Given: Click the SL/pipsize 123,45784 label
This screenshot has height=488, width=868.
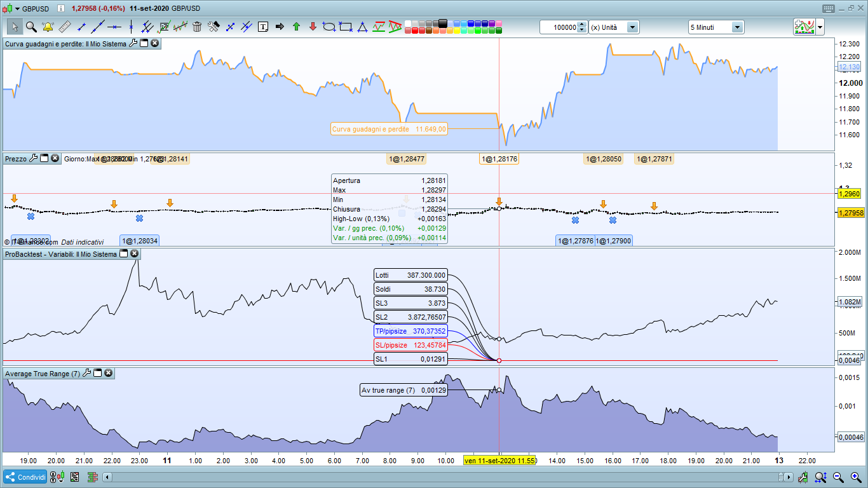Looking at the screenshot, I should tap(410, 345).
